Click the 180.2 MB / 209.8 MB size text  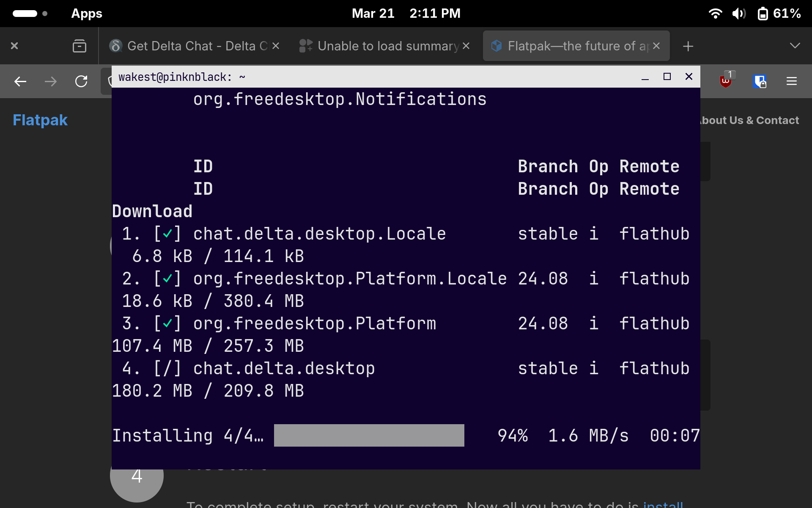point(208,391)
